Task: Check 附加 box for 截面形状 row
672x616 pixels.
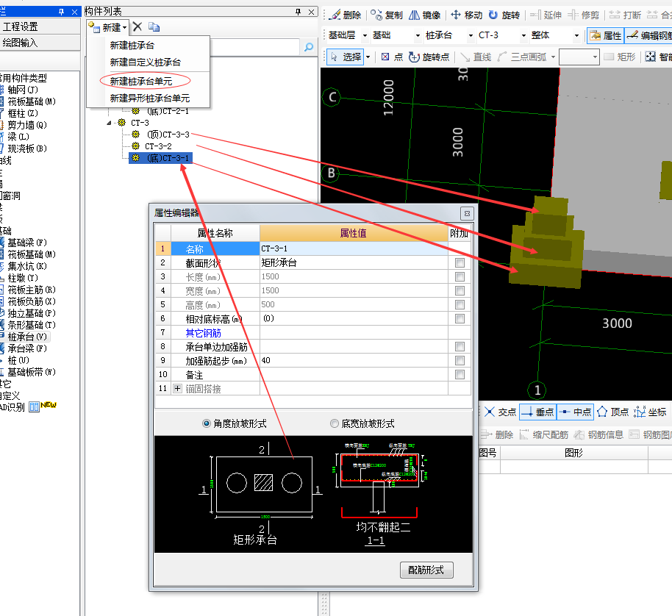Action: click(460, 262)
